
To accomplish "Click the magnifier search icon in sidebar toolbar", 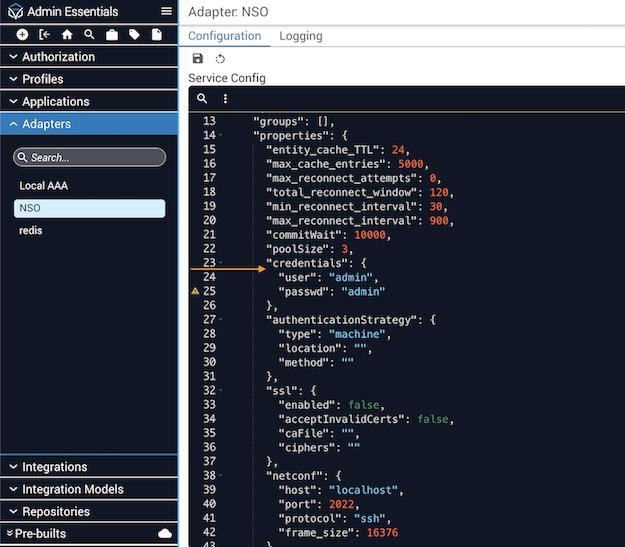I will click(x=89, y=35).
